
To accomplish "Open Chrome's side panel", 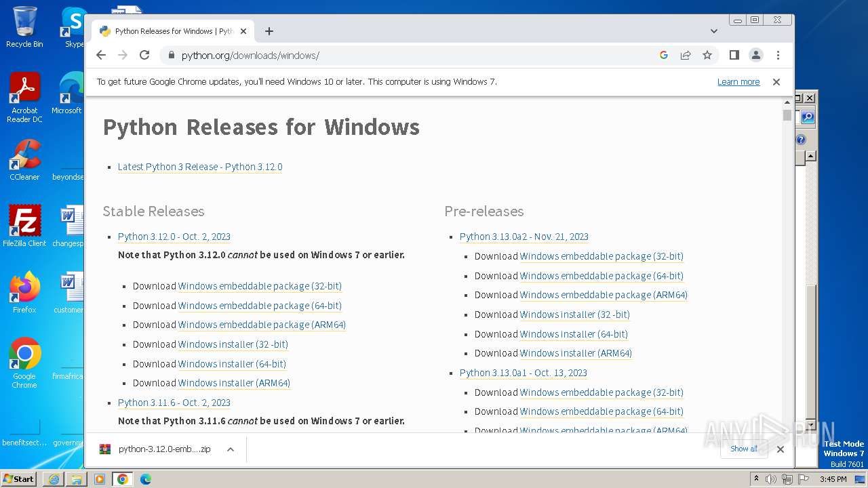I will pos(734,55).
